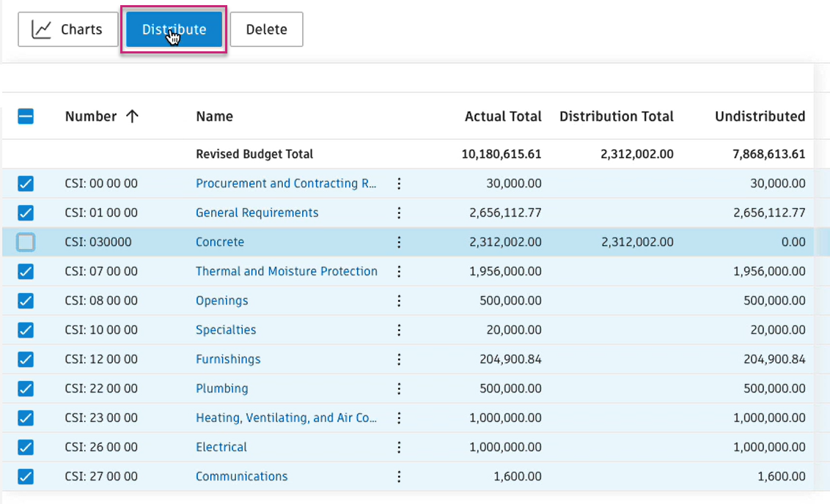
Task: Open more options for Thermal and Moisture Protection
Action: click(x=399, y=271)
